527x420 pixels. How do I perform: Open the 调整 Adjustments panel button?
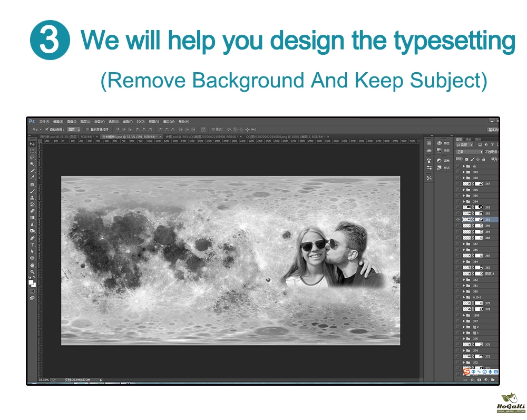point(443,160)
